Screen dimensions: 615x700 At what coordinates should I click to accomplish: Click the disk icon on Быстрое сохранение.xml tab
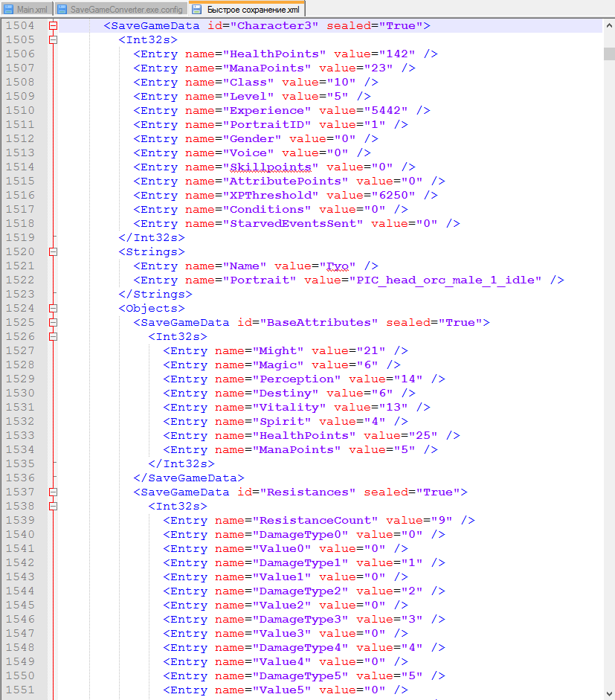[199, 9]
